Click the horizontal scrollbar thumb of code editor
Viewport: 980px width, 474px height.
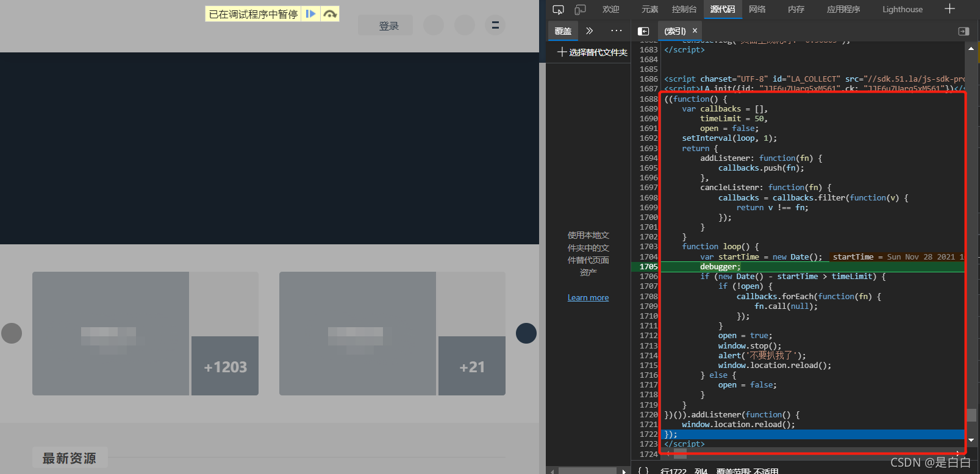coord(680,453)
